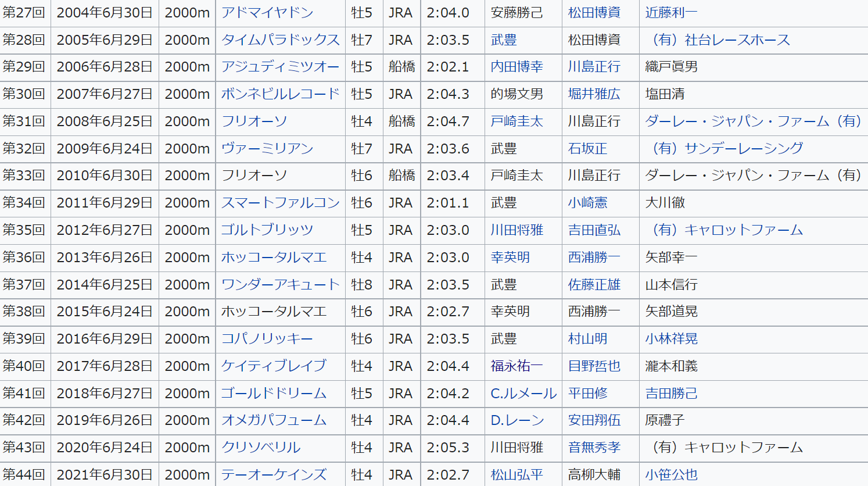868x486 pixels.
Task: Follow the ゴールドドリーム link
Action: (x=274, y=393)
